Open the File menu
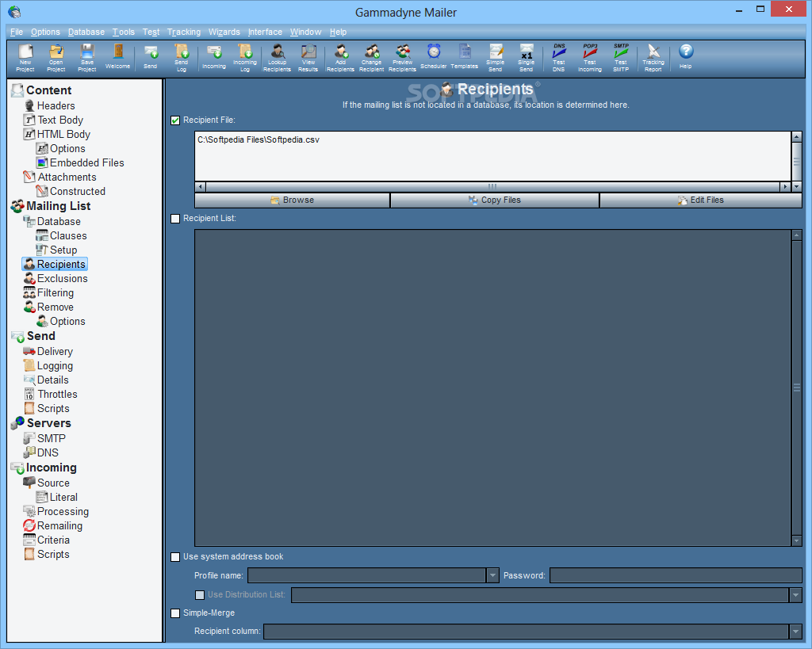Viewport: 812px width, 649px height. (17, 32)
